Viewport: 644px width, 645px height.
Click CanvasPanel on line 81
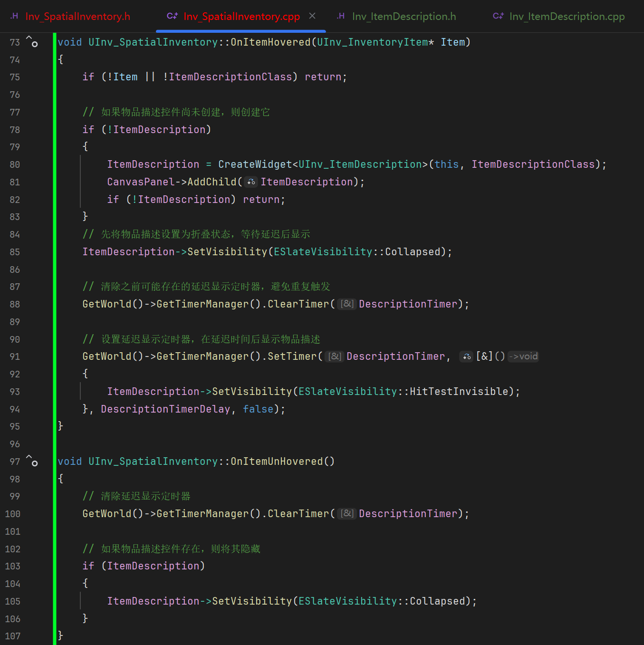coord(141,182)
